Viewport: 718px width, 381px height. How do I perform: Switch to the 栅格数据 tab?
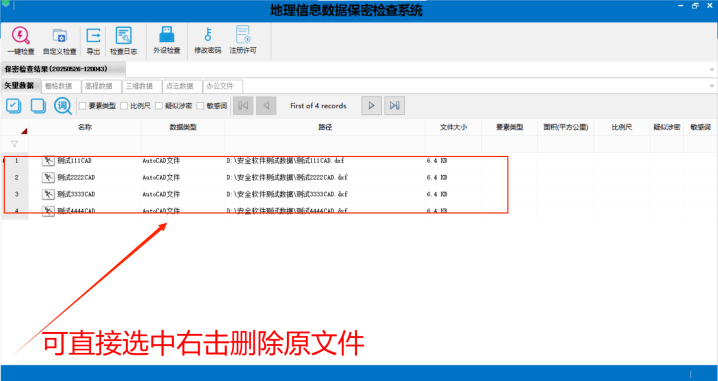point(61,86)
